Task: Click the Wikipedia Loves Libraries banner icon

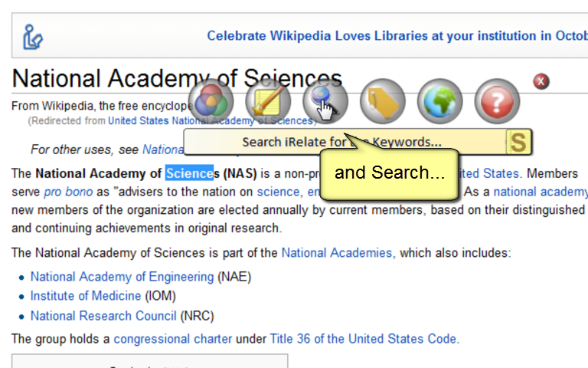Action: tap(33, 37)
